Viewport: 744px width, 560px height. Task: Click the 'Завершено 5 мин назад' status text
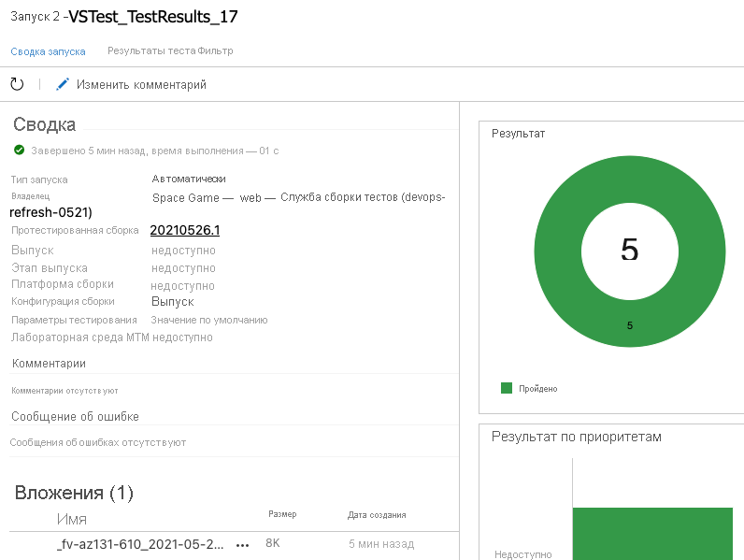(154, 151)
